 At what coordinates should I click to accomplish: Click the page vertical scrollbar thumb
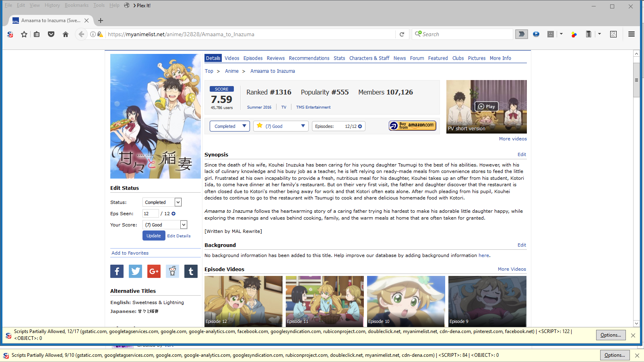pyautogui.click(x=636, y=80)
